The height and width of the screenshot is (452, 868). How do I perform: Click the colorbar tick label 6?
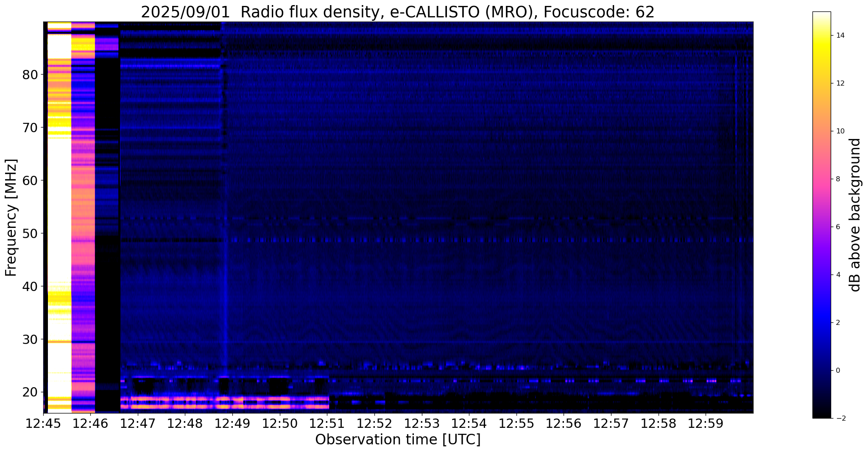click(x=837, y=227)
